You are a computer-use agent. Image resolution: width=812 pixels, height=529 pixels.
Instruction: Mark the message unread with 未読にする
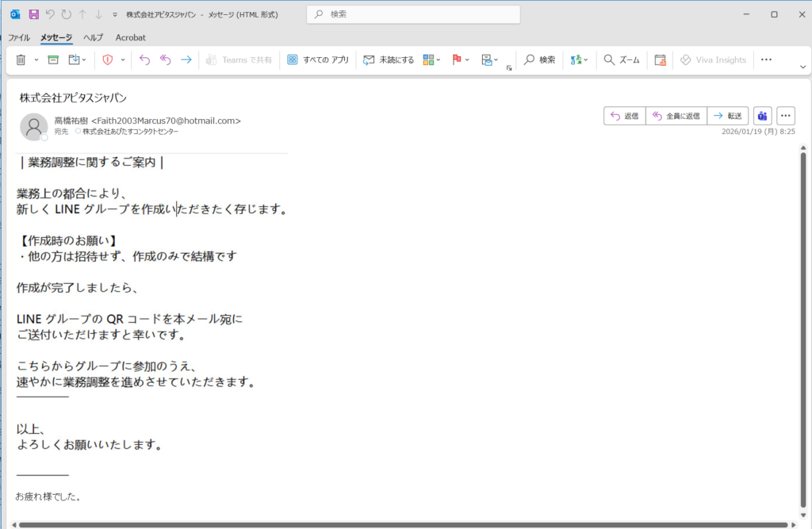click(x=389, y=59)
